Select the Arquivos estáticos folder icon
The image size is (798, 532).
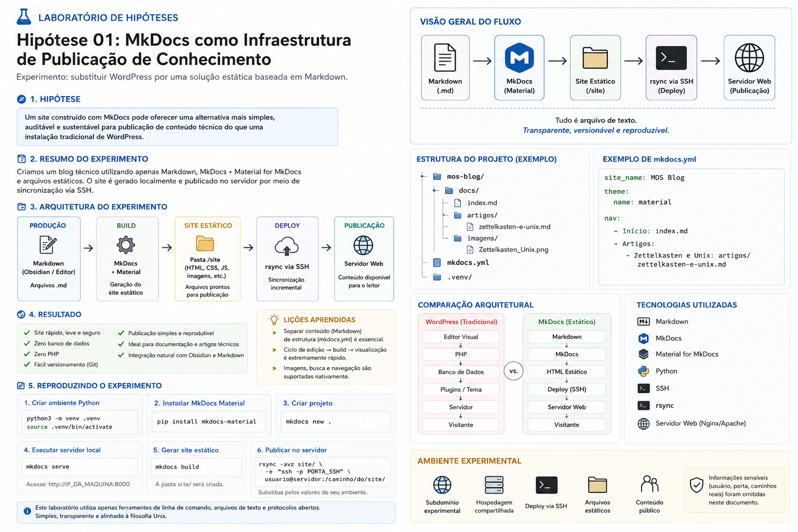(597, 484)
